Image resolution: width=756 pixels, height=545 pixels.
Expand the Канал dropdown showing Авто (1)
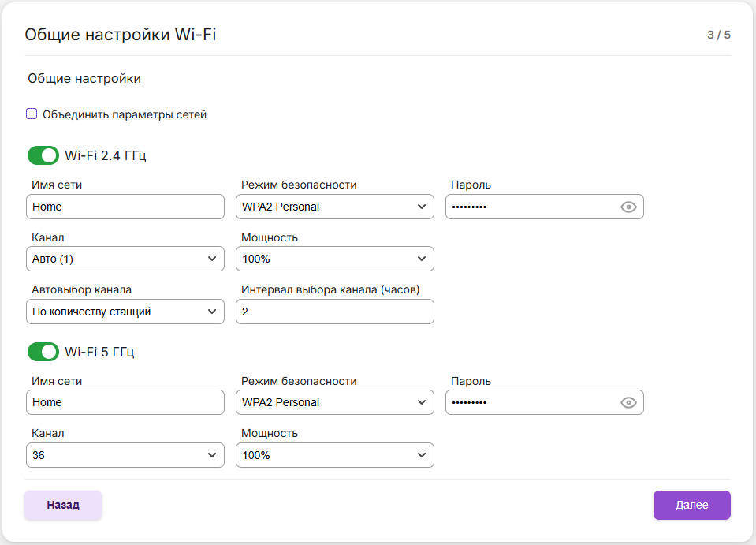pos(125,259)
